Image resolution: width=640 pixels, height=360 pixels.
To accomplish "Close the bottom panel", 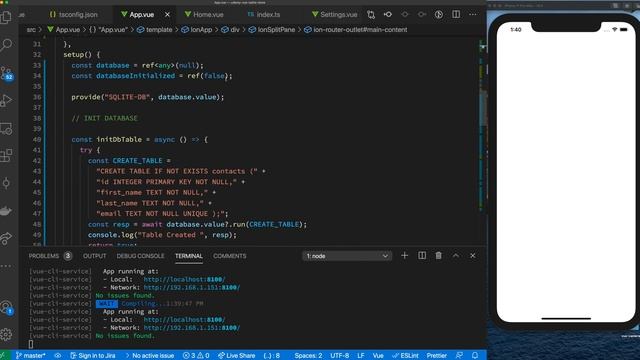I will [x=473, y=256].
